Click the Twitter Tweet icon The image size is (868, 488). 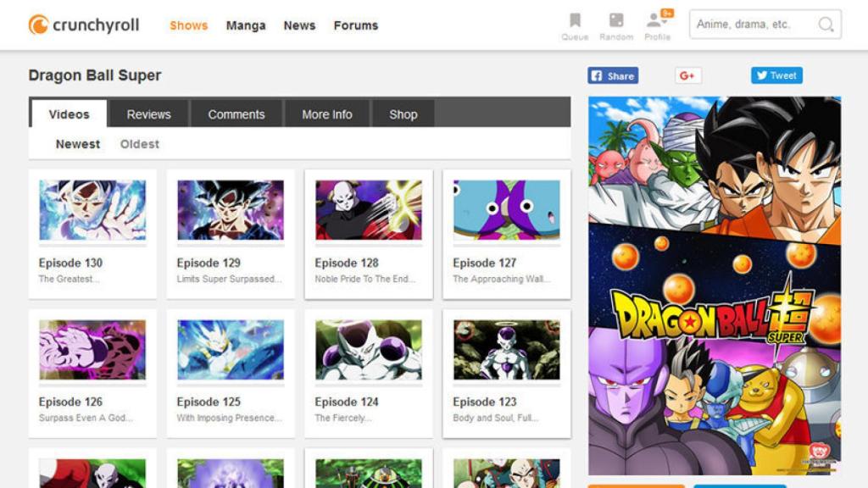[762, 75]
